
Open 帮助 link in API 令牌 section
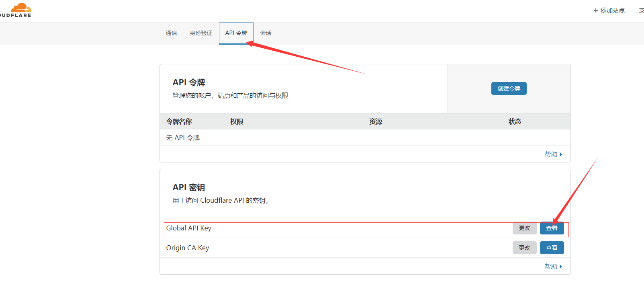553,154
